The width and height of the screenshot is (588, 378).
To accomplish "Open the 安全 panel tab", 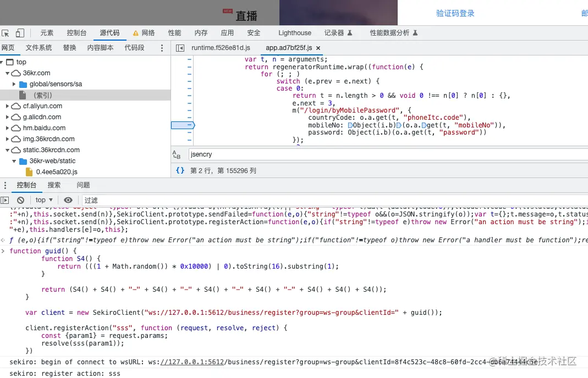I will [x=254, y=33].
